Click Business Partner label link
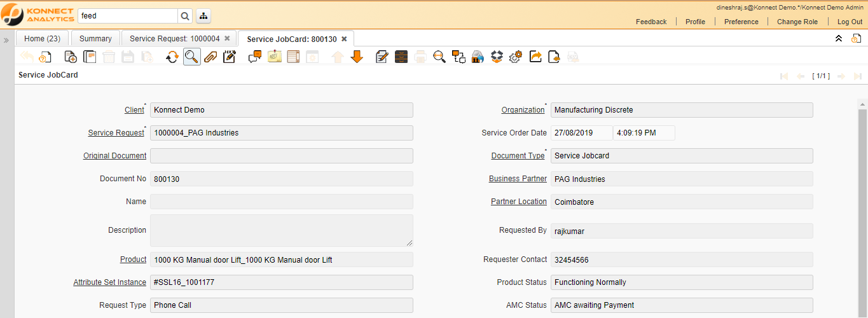The height and width of the screenshot is (318, 868). [x=518, y=179]
